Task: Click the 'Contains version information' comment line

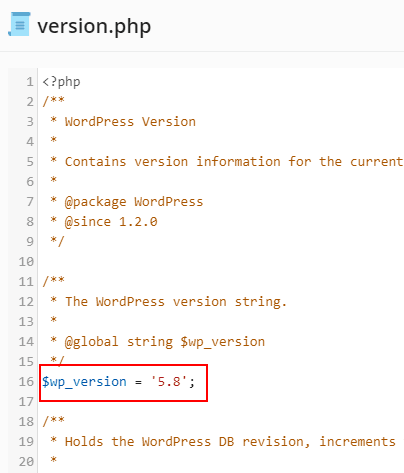Action: [227, 162]
